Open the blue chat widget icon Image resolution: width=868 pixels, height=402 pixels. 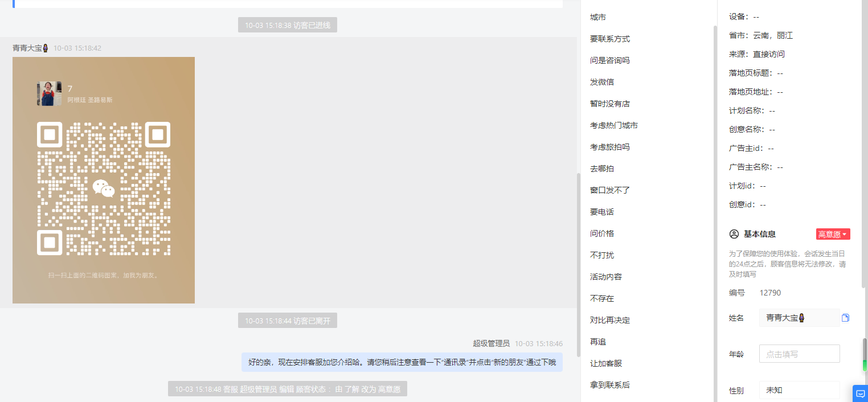(x=860, y=393)
